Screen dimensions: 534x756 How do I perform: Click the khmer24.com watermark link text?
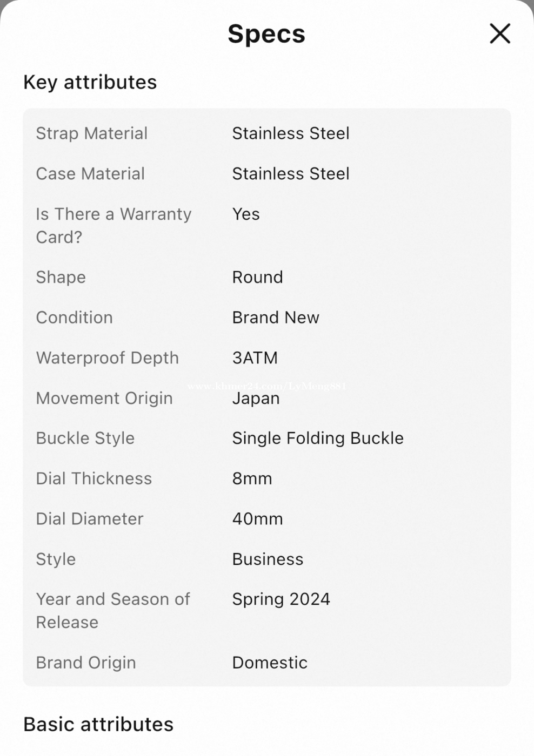(266, 386)
